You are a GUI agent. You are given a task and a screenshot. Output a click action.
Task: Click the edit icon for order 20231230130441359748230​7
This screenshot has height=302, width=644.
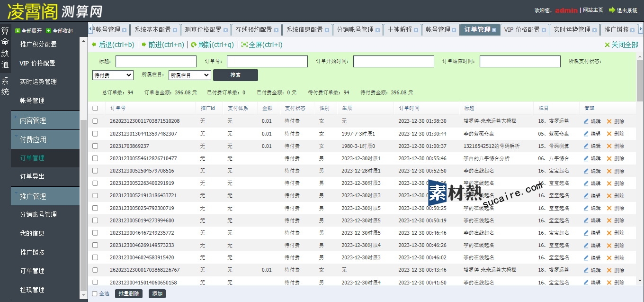(586, 134)
